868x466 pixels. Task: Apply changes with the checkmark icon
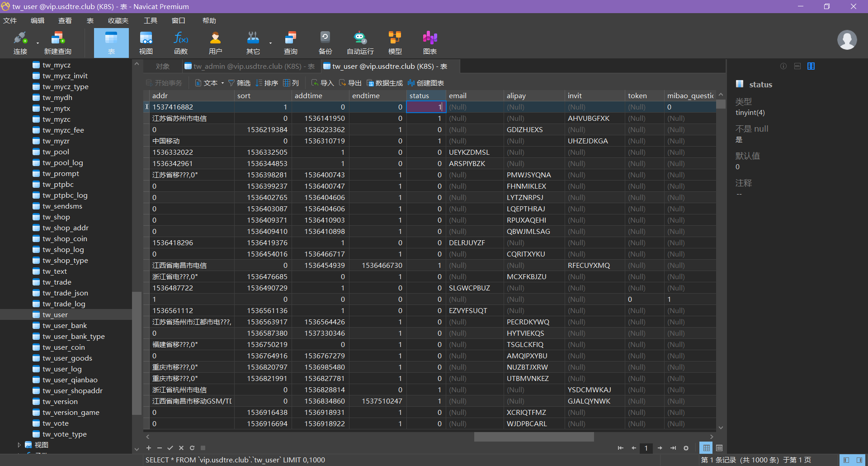pos(170,448)
